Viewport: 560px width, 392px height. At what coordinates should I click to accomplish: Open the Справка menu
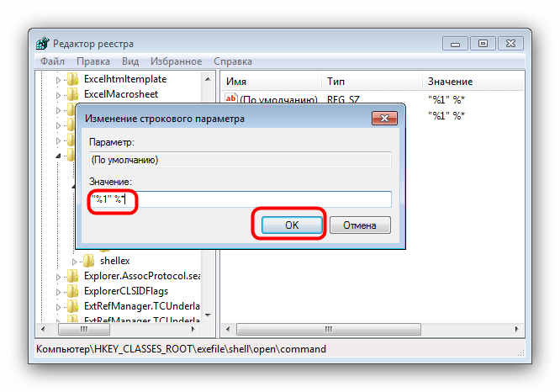[233, 61]
